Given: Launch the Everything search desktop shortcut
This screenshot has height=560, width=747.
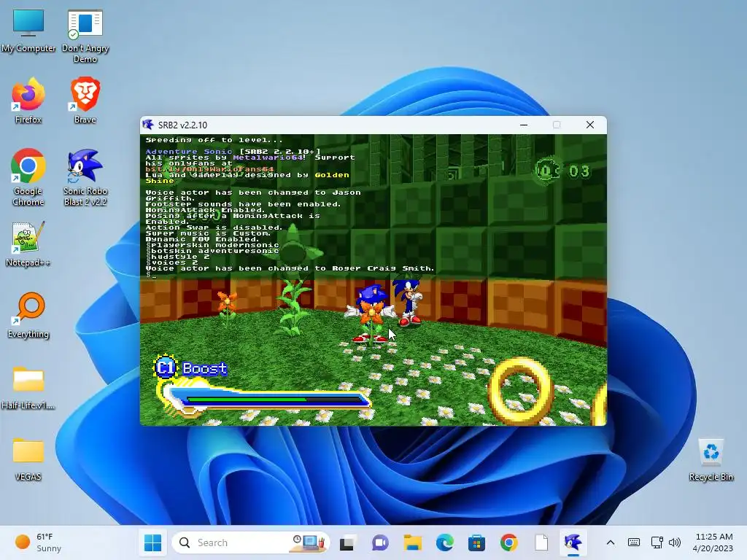Looking at the screenshot, I should pyautogui.click(x=28, y=315).
